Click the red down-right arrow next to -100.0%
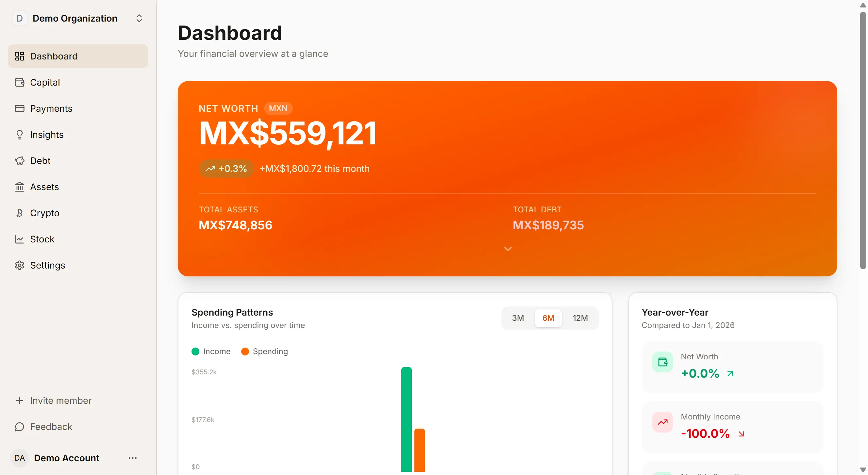This screenshot has height=475, width=868. coord(741,434)
